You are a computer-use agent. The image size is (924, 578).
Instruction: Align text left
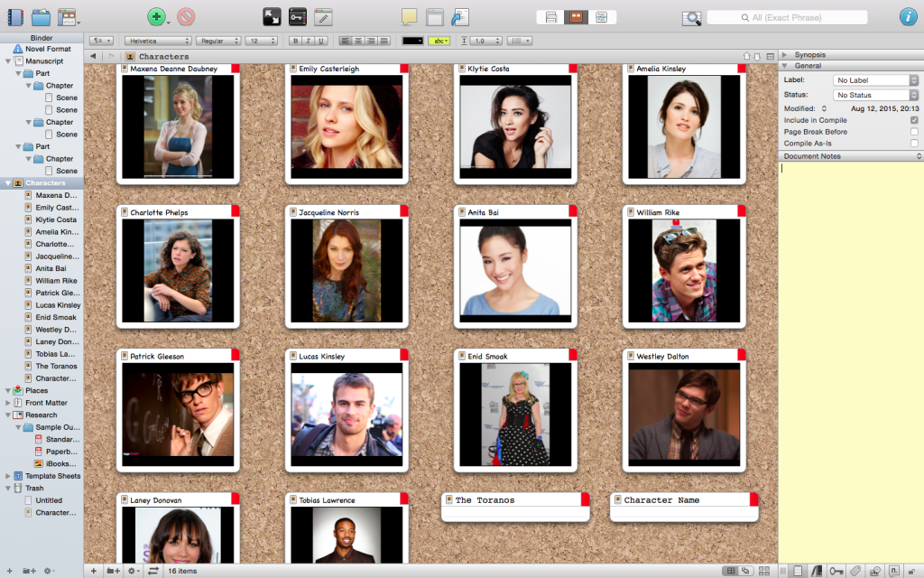[x=346, y=41]
